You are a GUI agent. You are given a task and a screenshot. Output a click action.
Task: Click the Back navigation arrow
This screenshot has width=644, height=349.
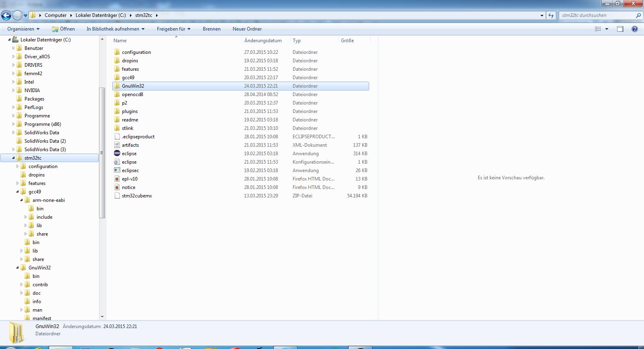pyautogui.click(x=6, y=16)
